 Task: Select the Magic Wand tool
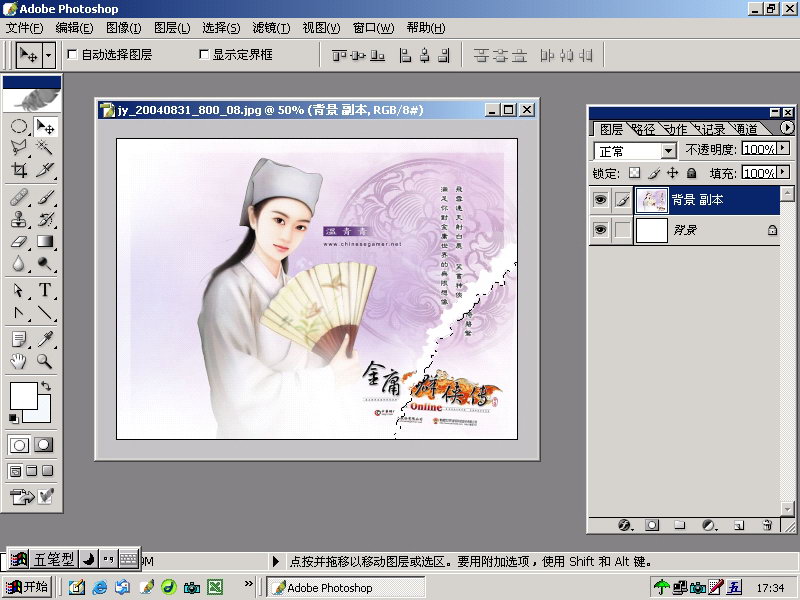(x=45, y=148)
